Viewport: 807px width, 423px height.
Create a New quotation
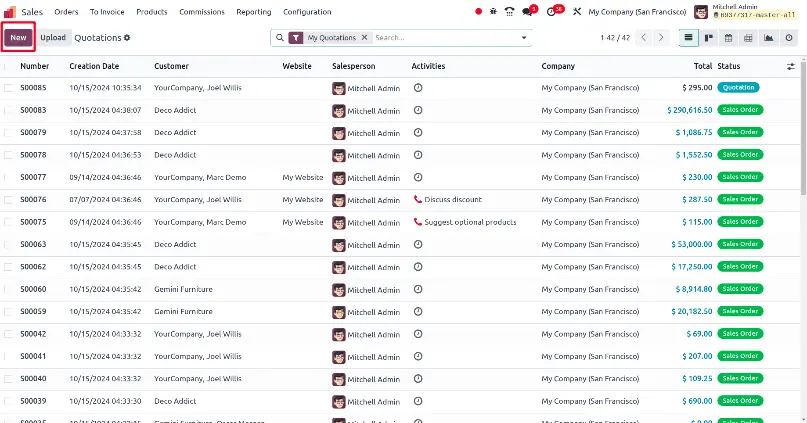pos(19,38)
